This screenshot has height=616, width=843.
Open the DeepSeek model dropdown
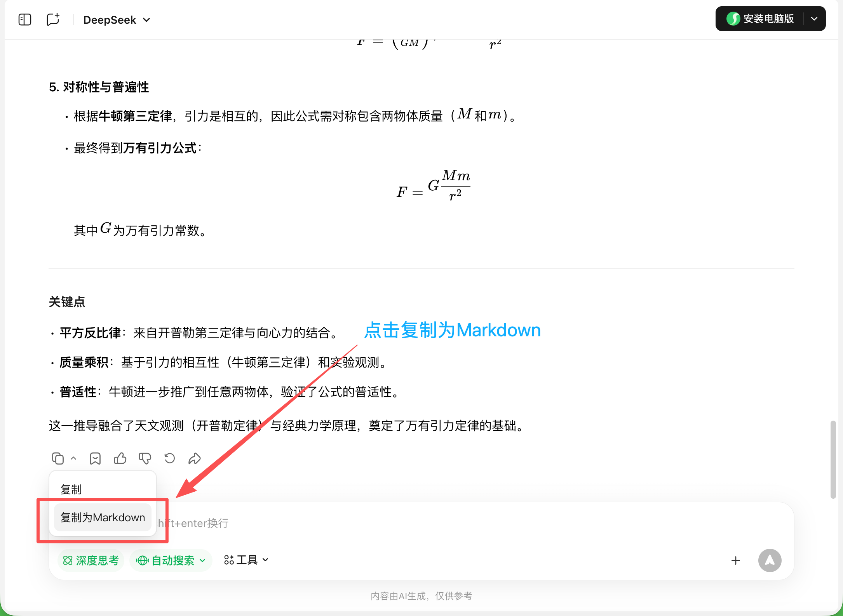117,20
